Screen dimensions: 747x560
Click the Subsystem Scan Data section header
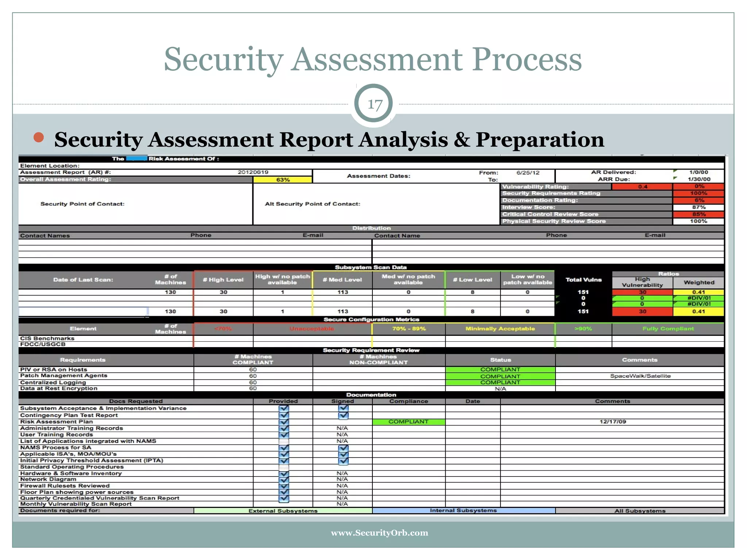(371, 267)
